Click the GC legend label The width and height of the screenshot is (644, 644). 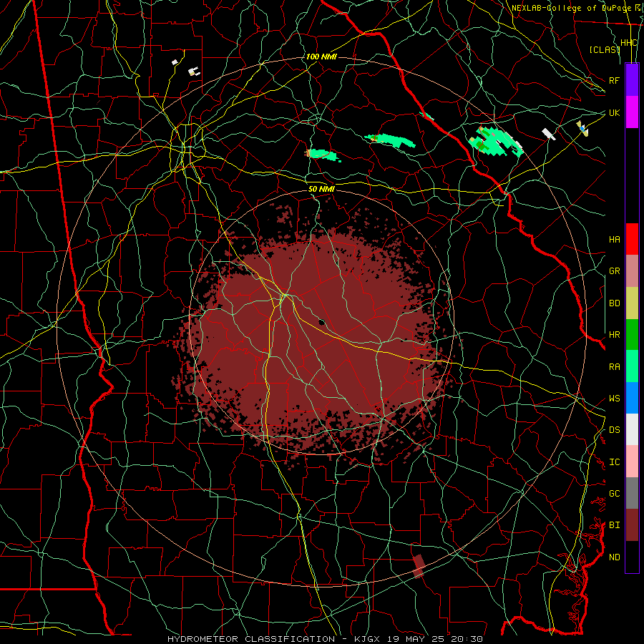(x=614, y=494)
